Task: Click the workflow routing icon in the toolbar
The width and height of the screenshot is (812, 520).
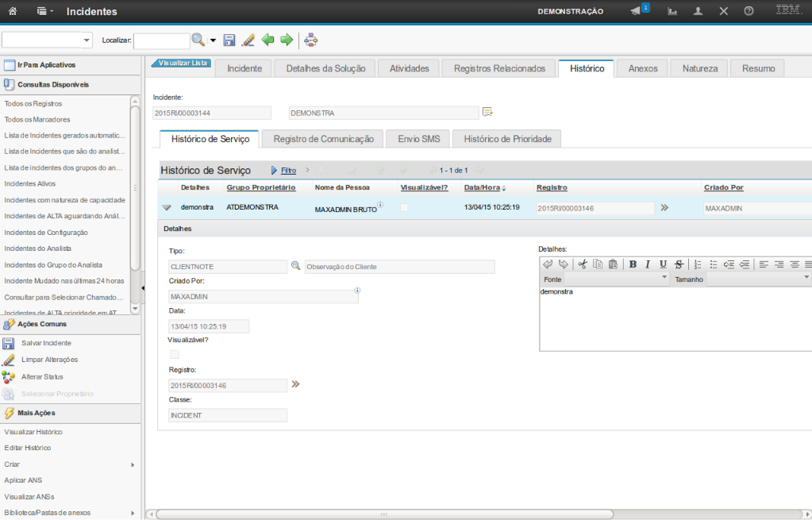Action: [x=310, y=40]
